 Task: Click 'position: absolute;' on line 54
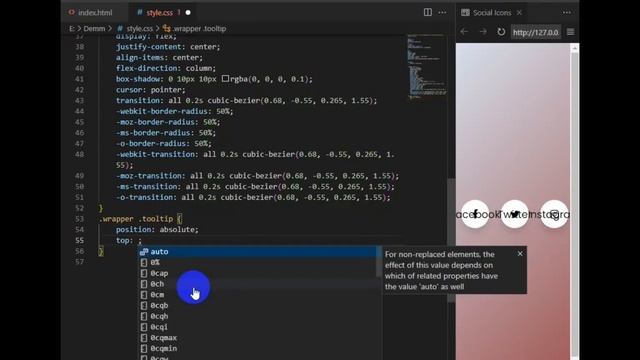click(157, 229)
